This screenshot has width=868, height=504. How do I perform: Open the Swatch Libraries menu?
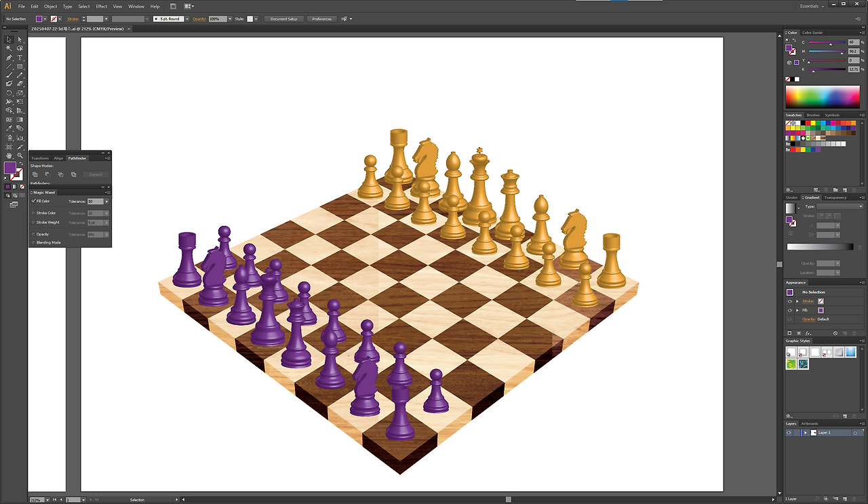tap(789, 189)
